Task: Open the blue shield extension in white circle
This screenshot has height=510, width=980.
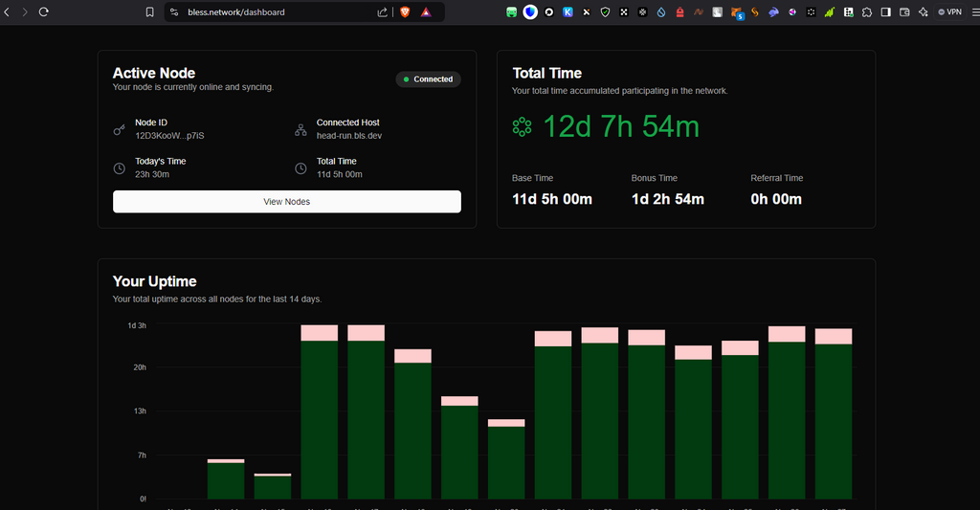Action: [530, 11]
